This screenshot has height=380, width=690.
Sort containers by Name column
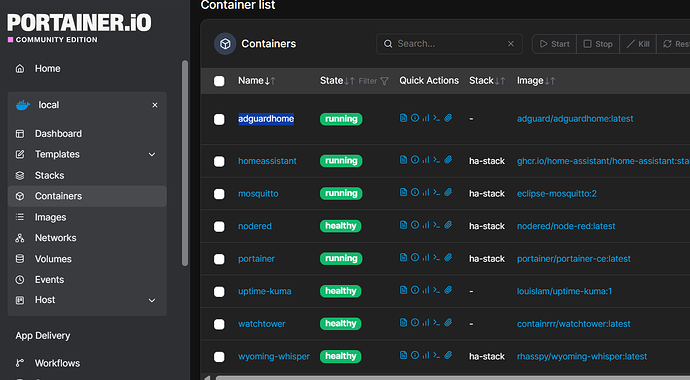tap(257, 80)
